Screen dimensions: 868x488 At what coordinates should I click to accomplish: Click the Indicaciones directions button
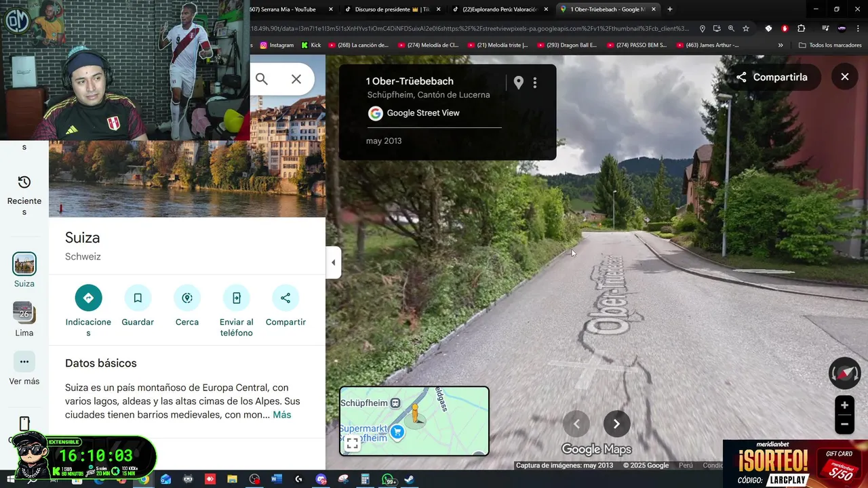click(88, 311)
